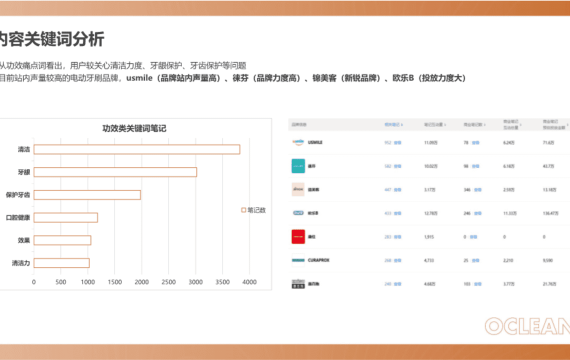
Task: Click the 1,915 interaction value
Action: pos(429,237)
